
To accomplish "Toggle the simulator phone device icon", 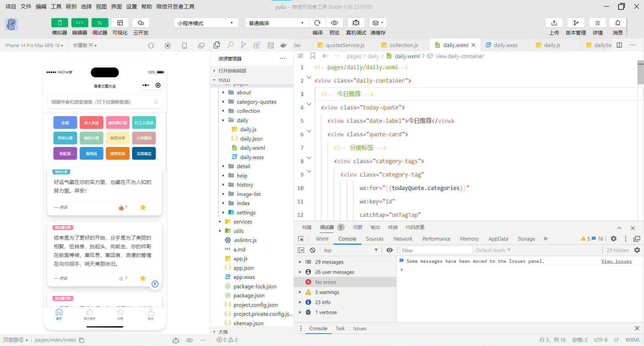I will point(184,45).
